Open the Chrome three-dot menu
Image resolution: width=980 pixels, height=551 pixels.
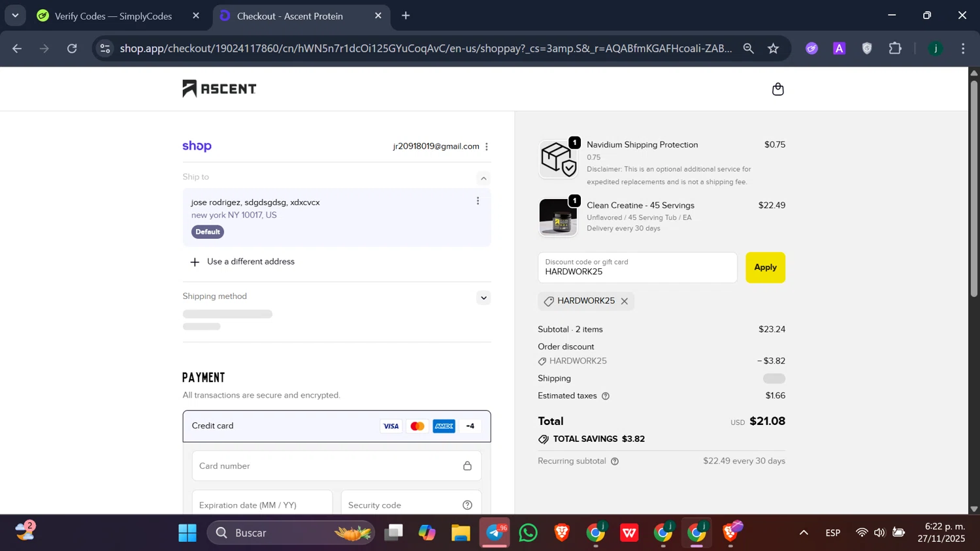tap(963, 48)
